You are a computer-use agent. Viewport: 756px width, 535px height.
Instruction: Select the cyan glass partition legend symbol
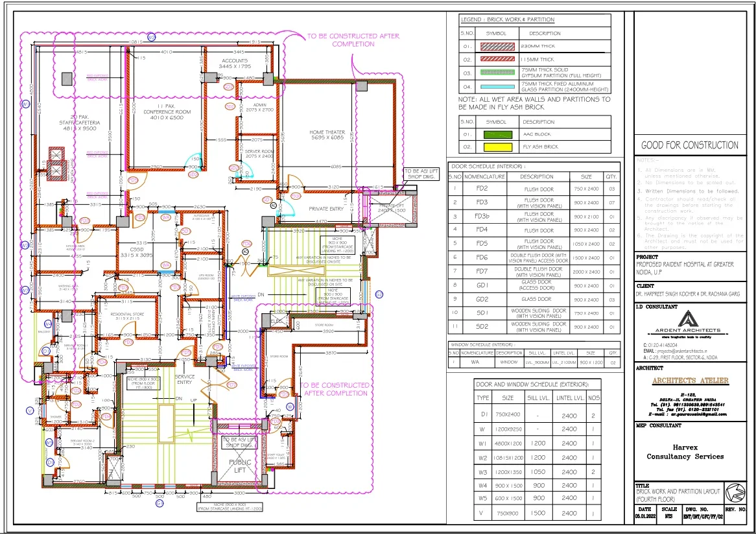pyautogui.click(x=497, y=87)
